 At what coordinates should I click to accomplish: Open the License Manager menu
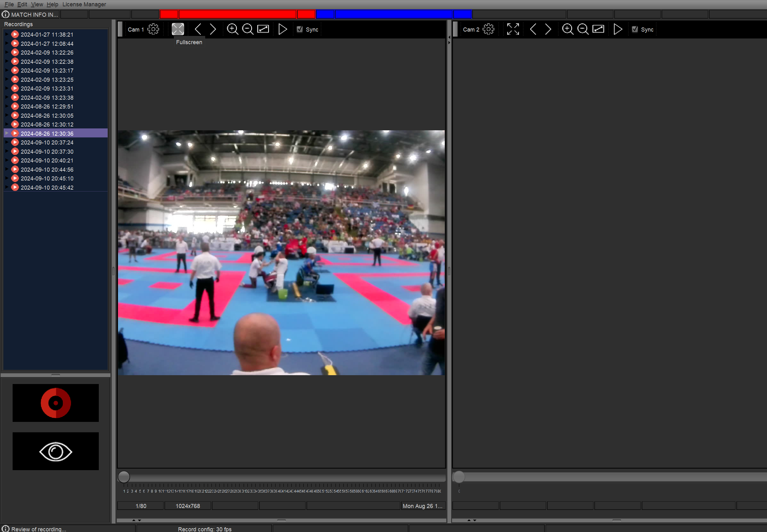[x=84, y=4]
